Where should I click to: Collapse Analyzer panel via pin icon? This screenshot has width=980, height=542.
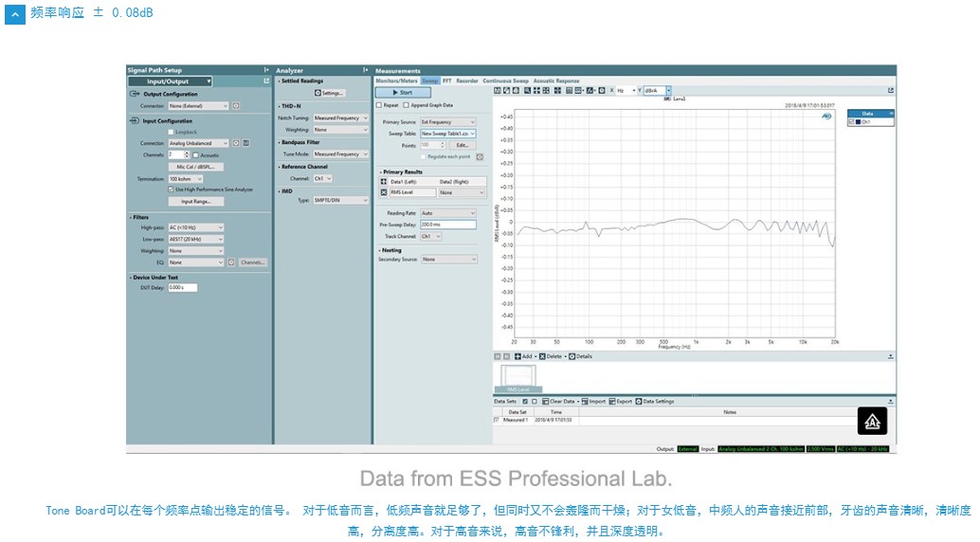(x=366, y=70)
